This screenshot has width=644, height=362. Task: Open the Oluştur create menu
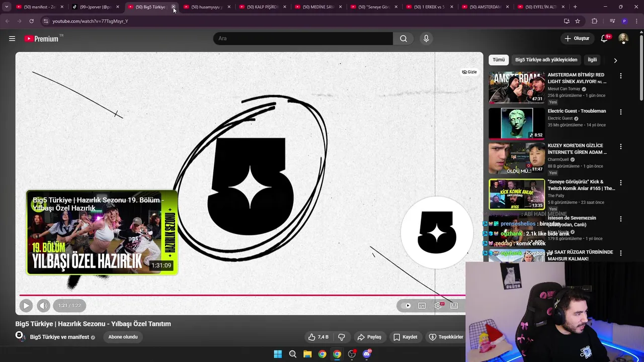(x=577, y=39)
